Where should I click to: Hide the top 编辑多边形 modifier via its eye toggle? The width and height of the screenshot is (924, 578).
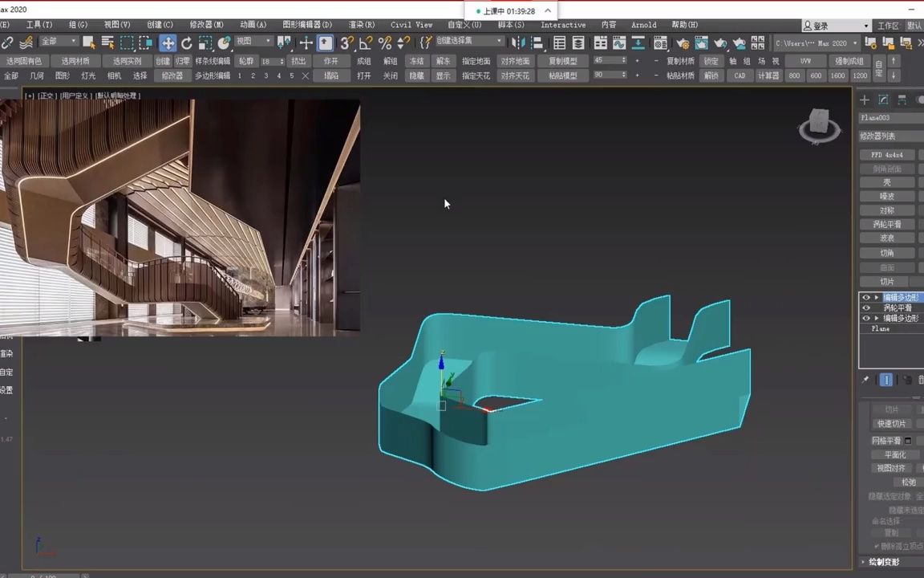click(866, 297)
